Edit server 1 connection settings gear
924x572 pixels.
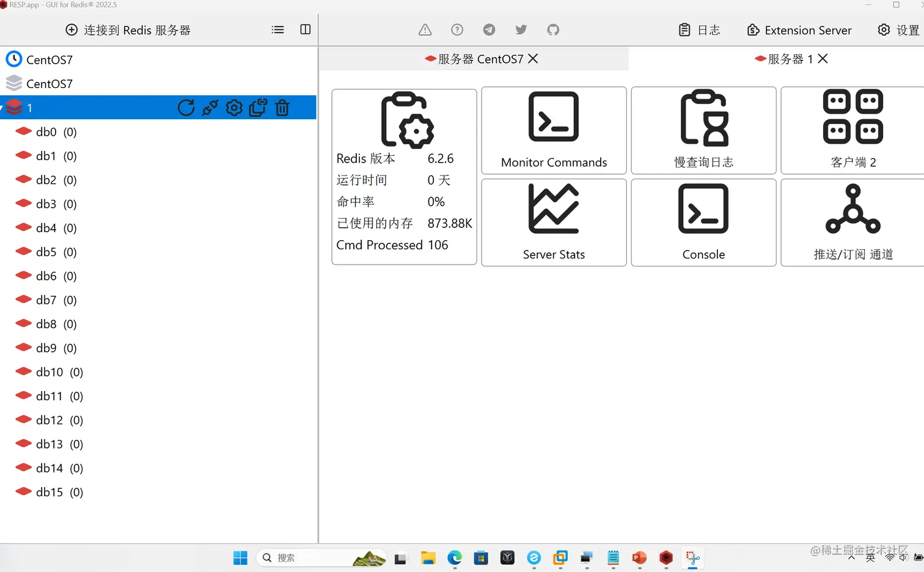coord(234,108)
